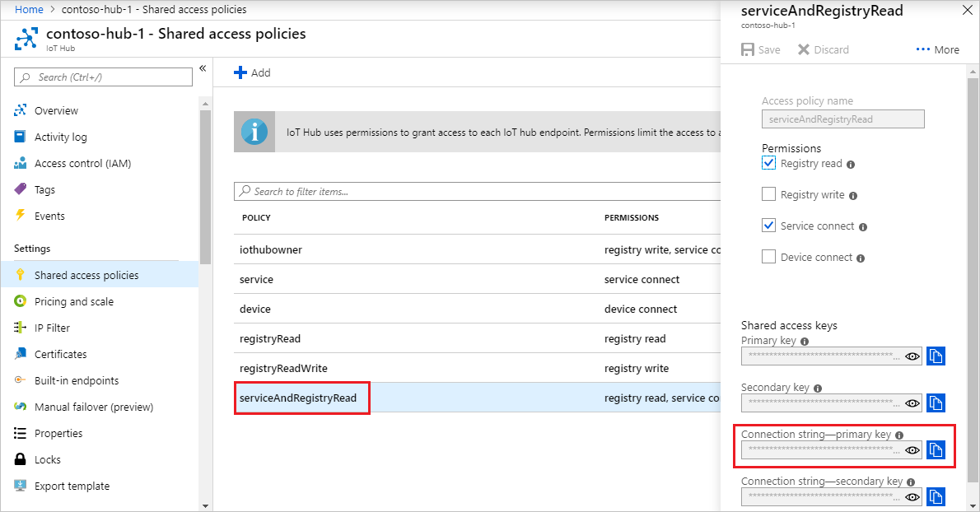Image resolution: width=980 pixels, height=512 pixels.
Task: Click the info icon beside Secondary key label
Action: pos(818,389)
